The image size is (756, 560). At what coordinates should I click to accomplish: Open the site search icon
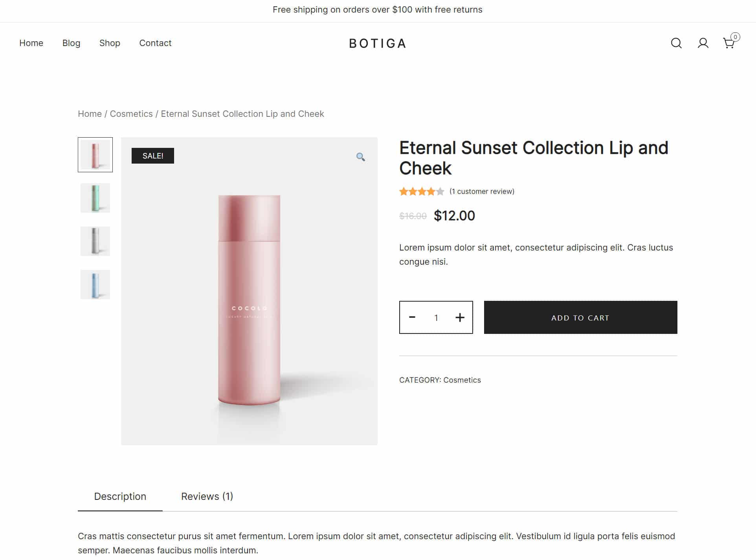click(676, 43)
